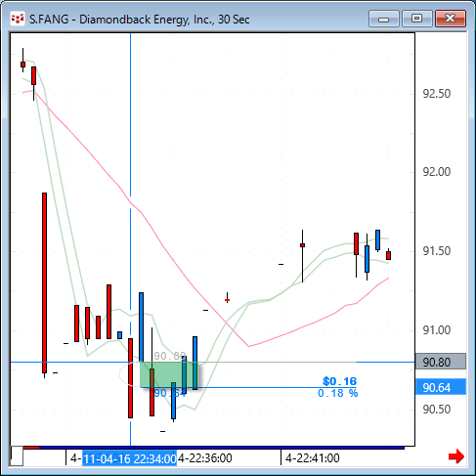Maximize the S.FANG chart window
This screenshot has width=476, height=476.
point(416,19)
